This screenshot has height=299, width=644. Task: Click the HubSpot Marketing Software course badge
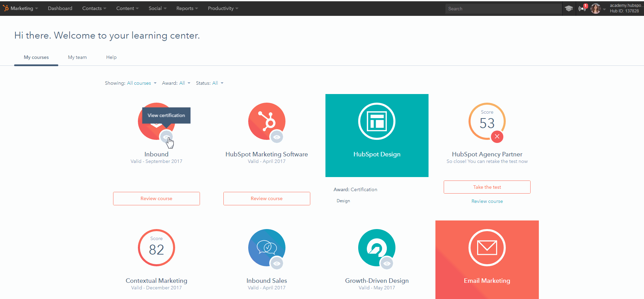click(x=266, y=121)
